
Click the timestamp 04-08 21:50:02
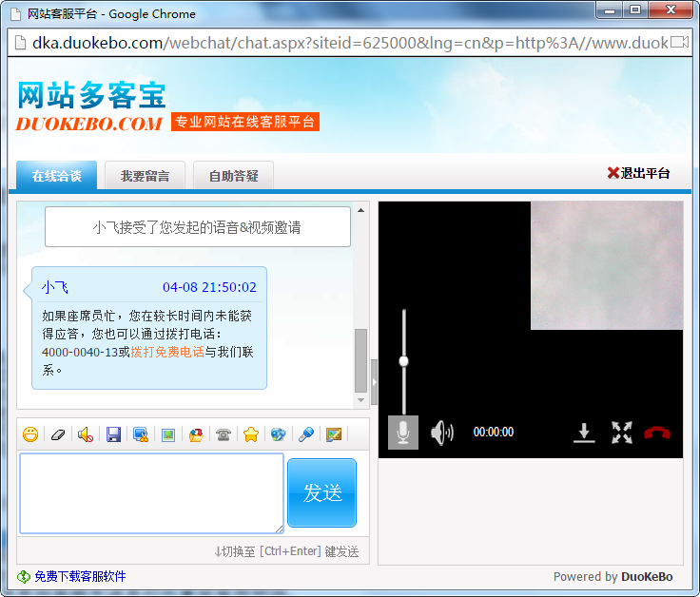pyautogui.click(x=209, y=287)
